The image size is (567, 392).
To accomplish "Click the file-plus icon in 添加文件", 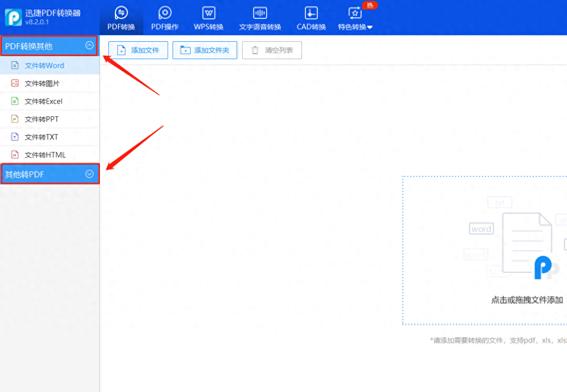I will [121, 50].
